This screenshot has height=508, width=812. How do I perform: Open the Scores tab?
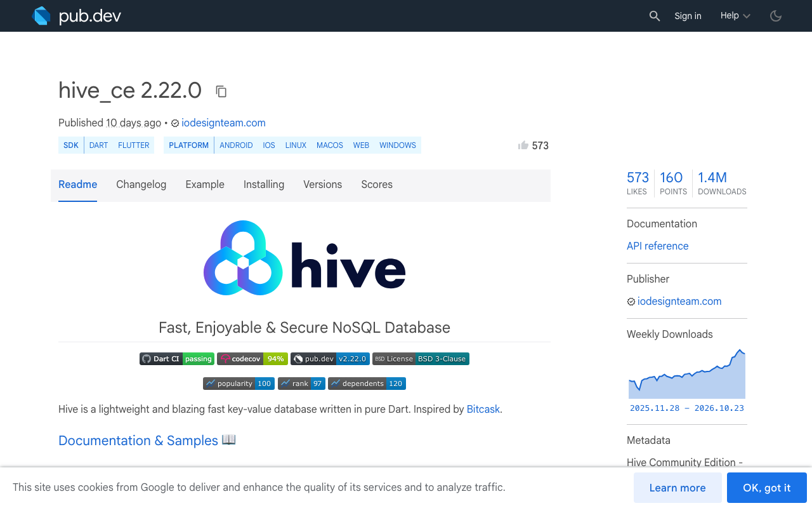[x=377, y=184]
